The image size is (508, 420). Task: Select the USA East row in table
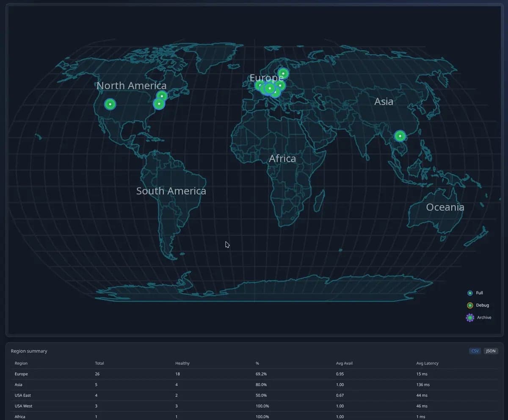pyautogui.click(x=23, y=395)
